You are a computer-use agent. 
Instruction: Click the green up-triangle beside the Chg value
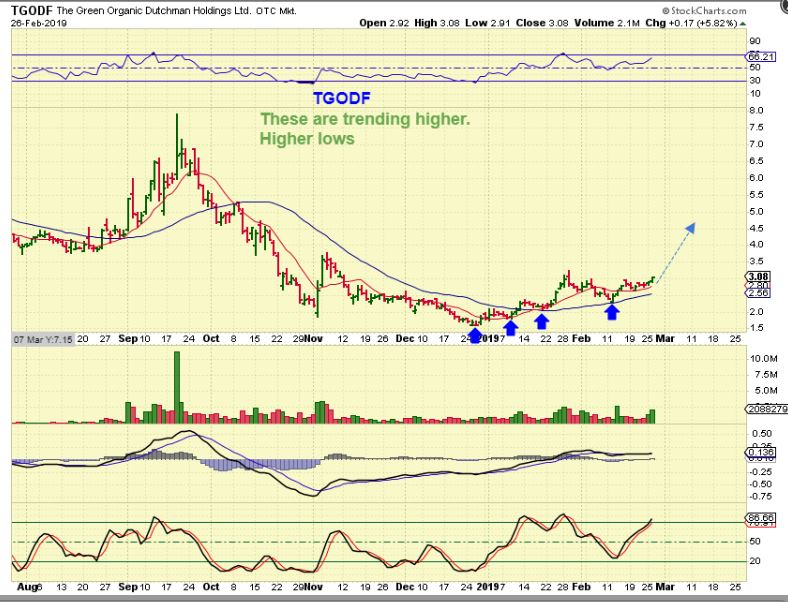[743, 24]
